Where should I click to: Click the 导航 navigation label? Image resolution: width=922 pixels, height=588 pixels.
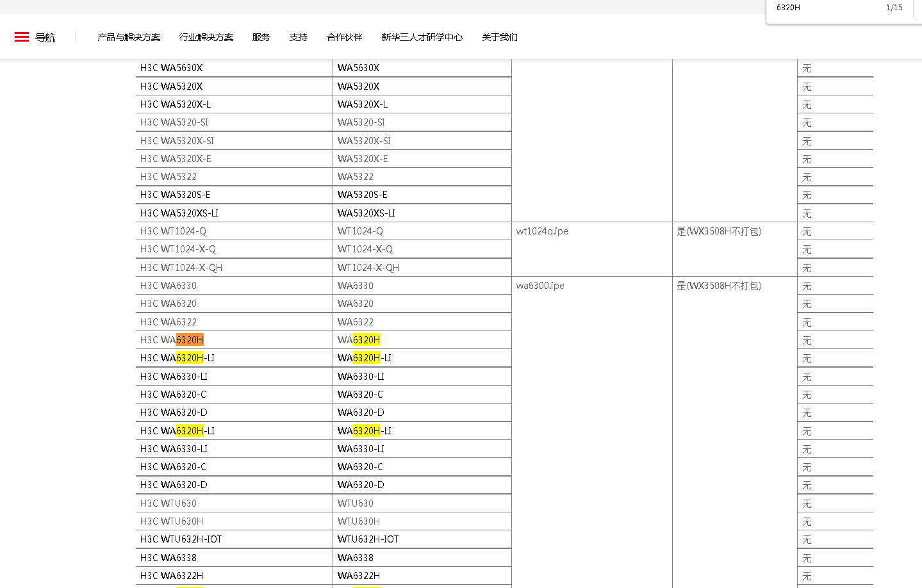pyautogui.click(x=45, y=38)
